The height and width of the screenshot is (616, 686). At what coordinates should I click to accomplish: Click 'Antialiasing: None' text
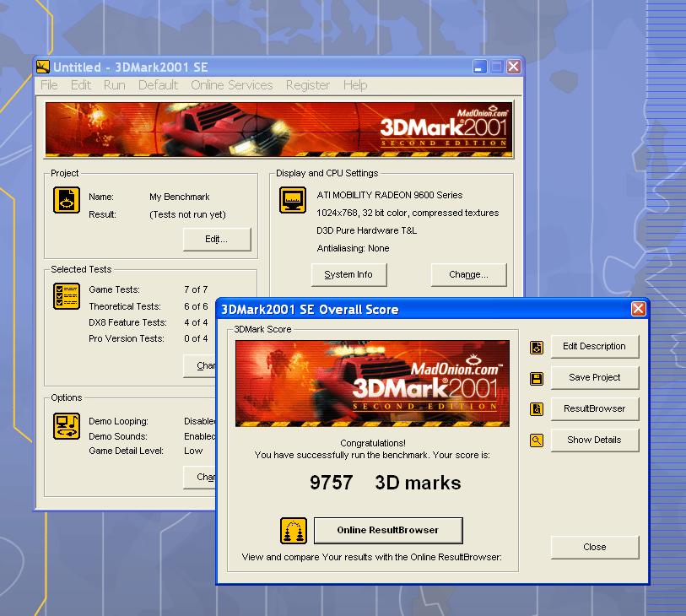pos(353,248)
